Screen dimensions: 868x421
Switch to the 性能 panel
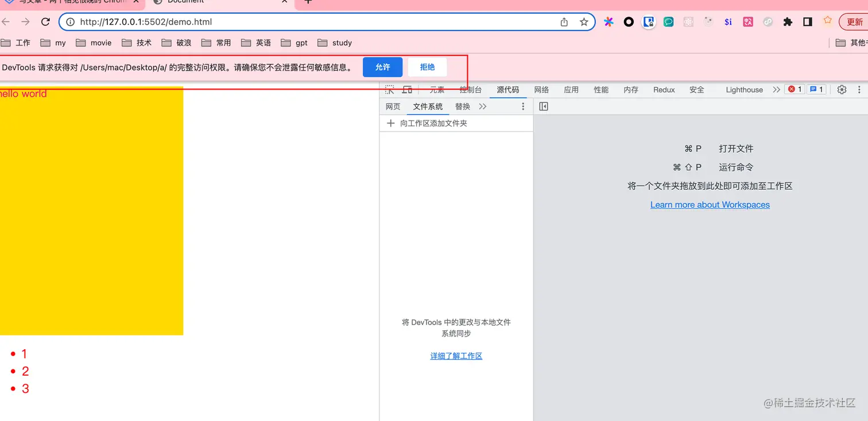pyautogui.click(x=601, y=90)
